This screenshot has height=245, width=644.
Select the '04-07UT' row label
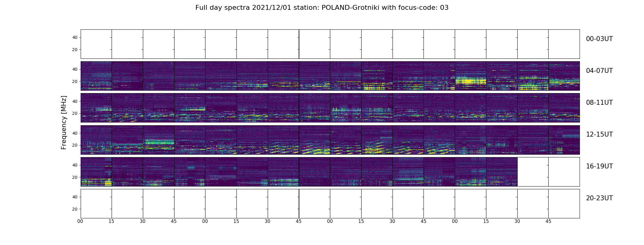pos(599,71)
